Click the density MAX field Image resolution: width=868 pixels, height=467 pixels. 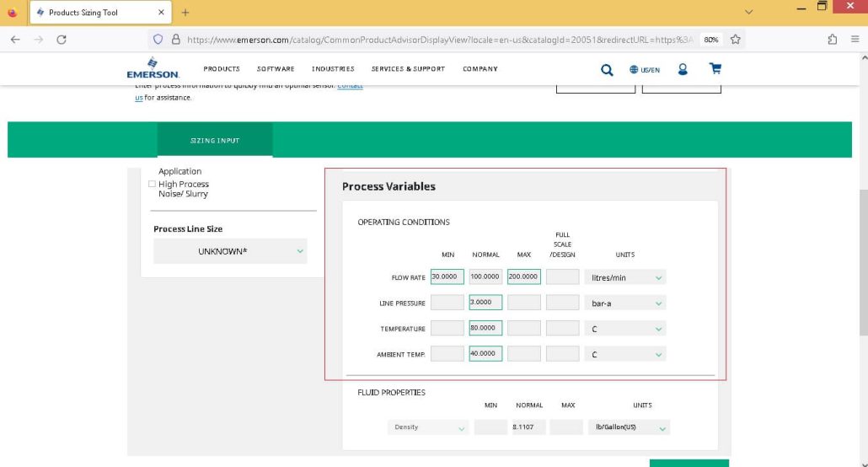pos(566,427)
